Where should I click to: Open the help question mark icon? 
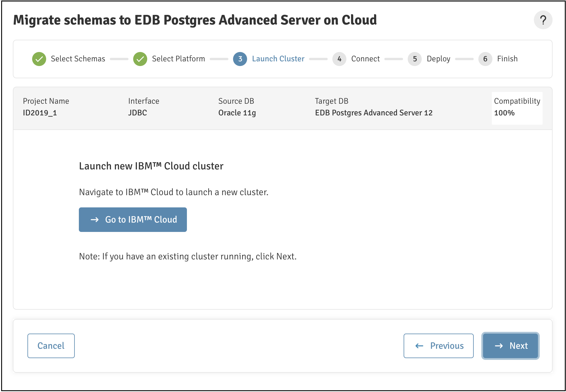pyautogui.click(x=543, y=20)
